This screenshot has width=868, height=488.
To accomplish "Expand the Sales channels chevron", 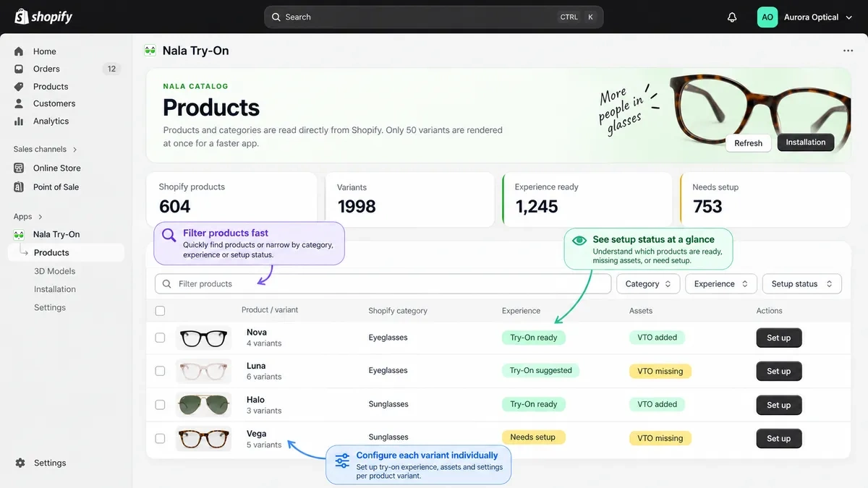I will coord(75,150).
